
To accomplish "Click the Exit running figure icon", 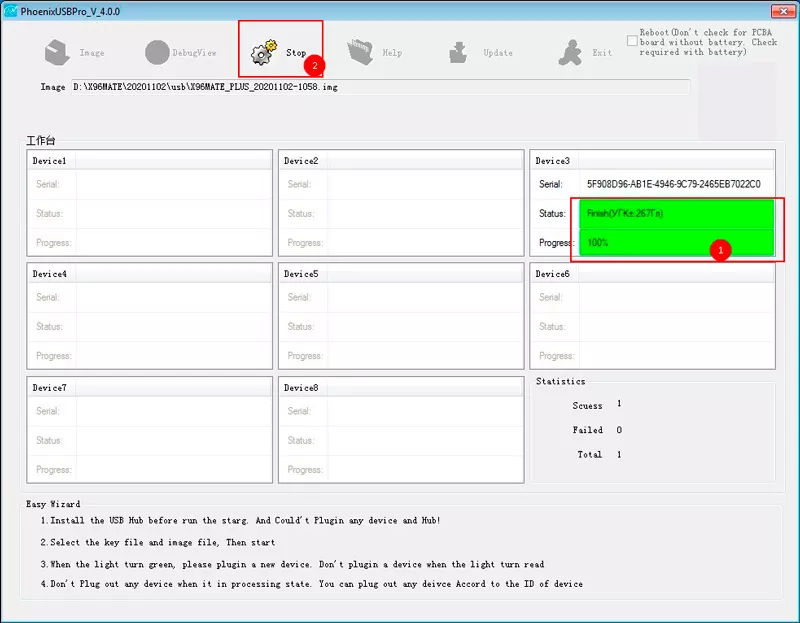I will [x=570, y=53].
